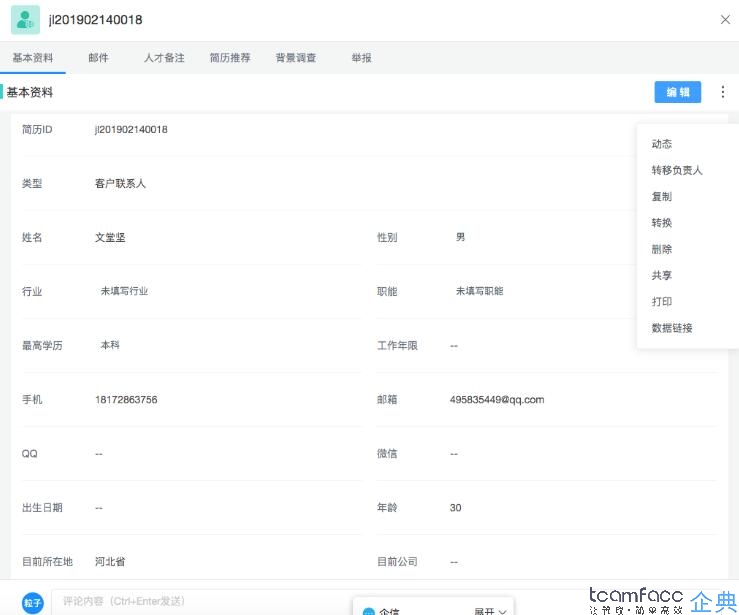739x615 pixels.
Task: Select 动态 from the dropdown menu
Action: coord(662,144)
